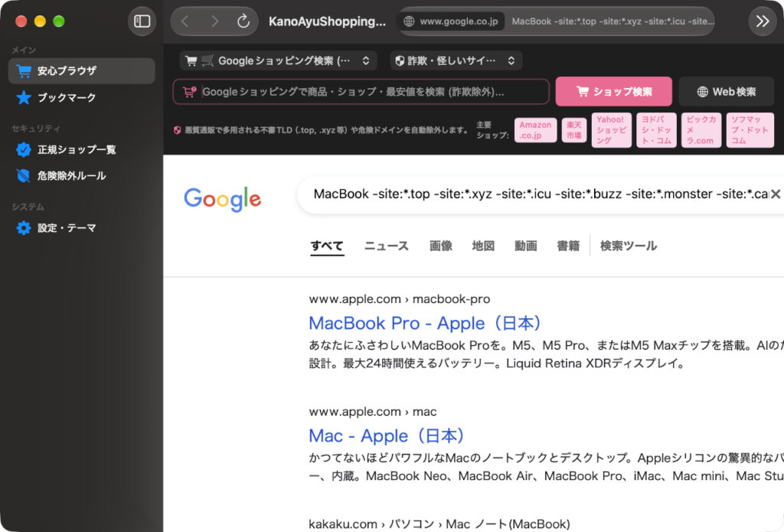Expand the 詐欺・怪しいサイト filter dropdown
This screenshot has height=532, width=784.
(x=456, y=60)
